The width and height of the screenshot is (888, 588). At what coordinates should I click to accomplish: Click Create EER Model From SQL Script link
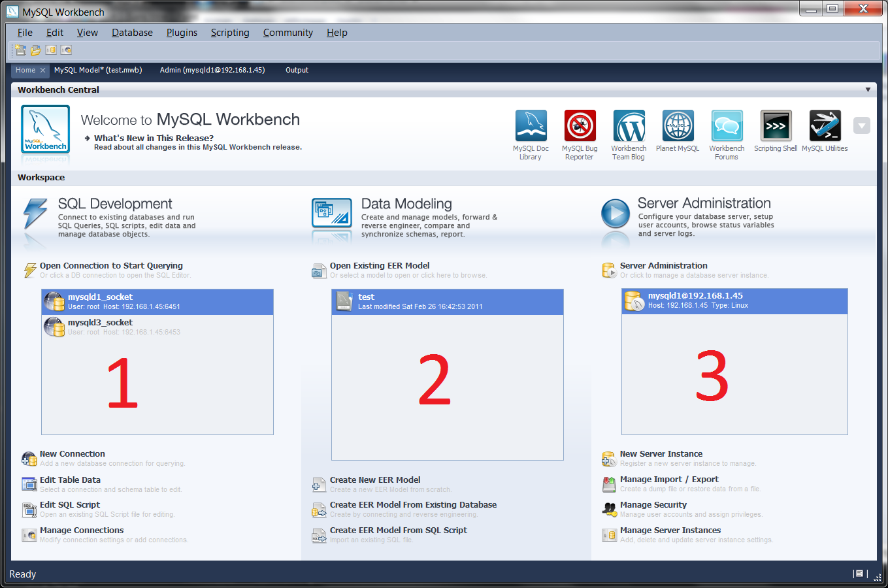point(399,531)
